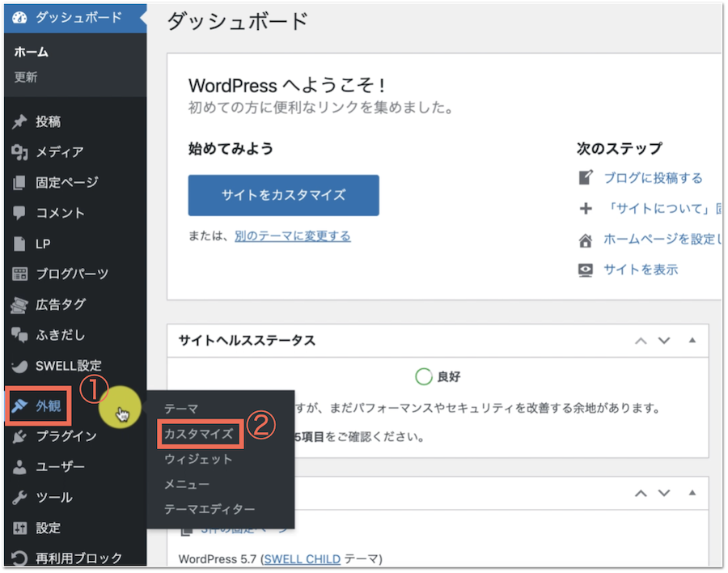This screenshot has width=728, height=573.
Task: Open テーマエディター in the submenu
Action: tap(210, 509)
